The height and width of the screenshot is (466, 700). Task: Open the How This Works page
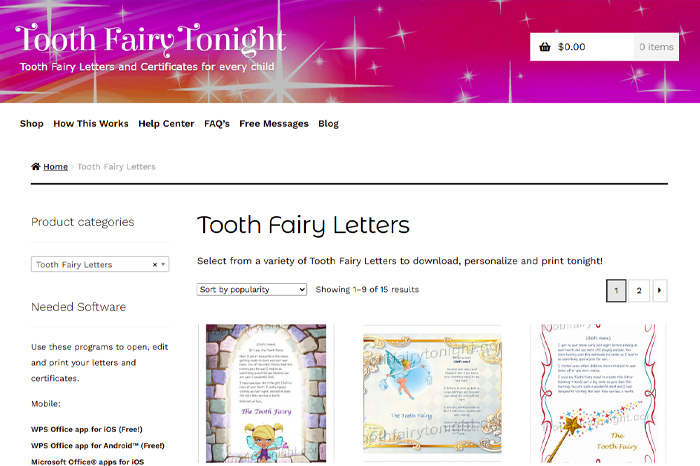pos(91,124)
